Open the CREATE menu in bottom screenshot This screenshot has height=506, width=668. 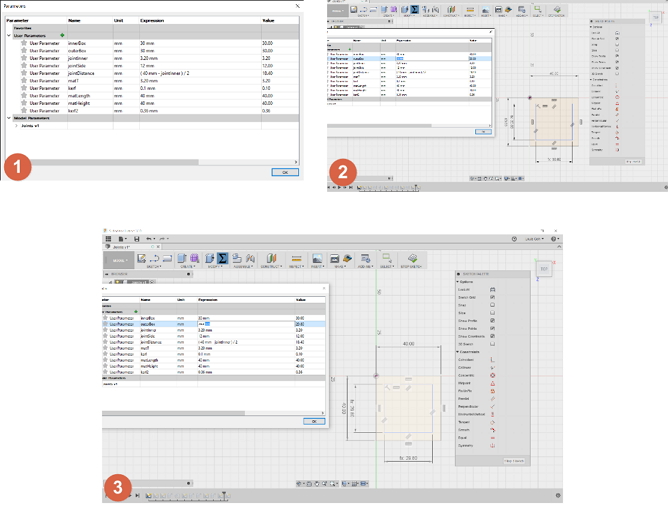click(x=188, y=267)
